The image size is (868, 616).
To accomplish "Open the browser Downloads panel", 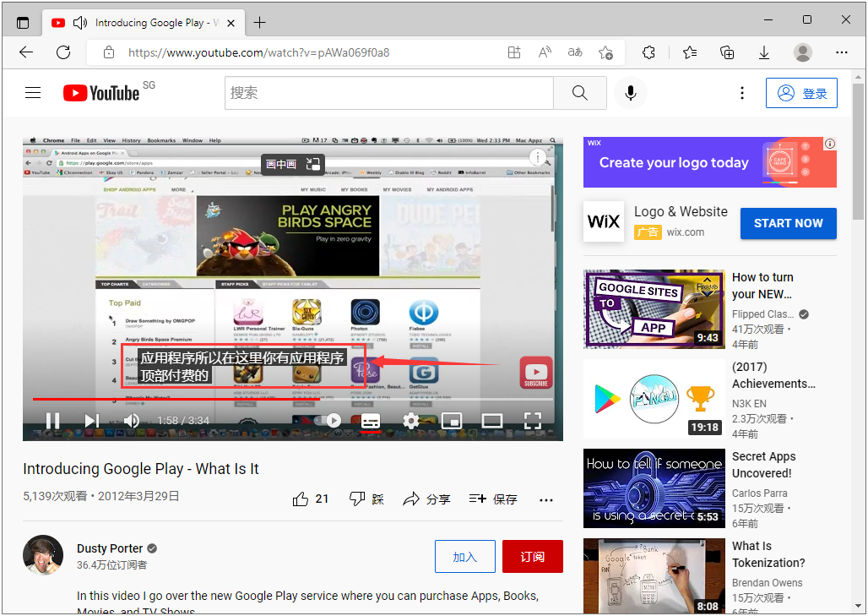I will [764, 52].
